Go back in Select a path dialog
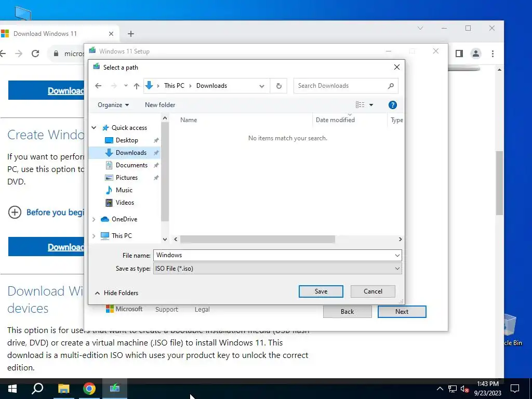 [98, 86]
